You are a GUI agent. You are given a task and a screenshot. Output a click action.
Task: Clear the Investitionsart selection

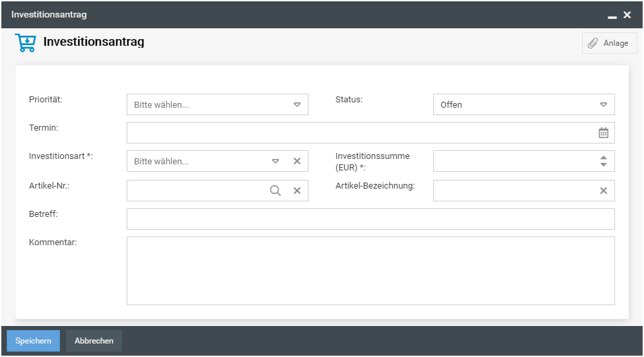coord(296,161)
